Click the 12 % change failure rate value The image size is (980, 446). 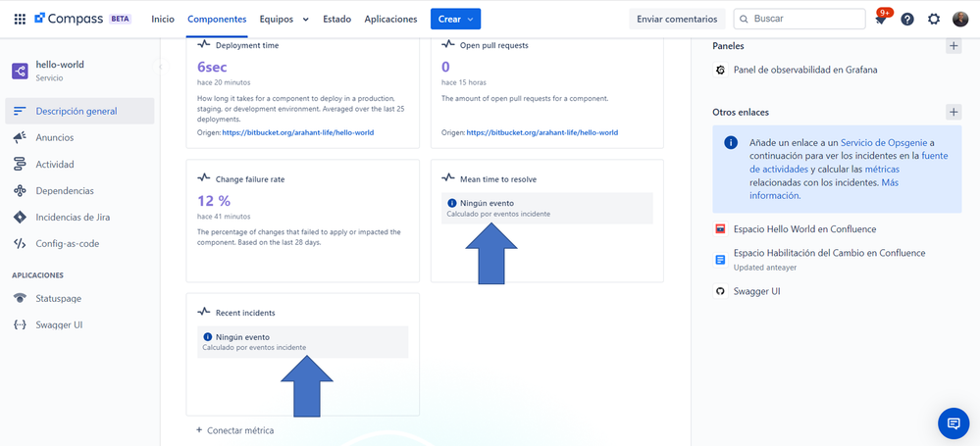[214, 201]
